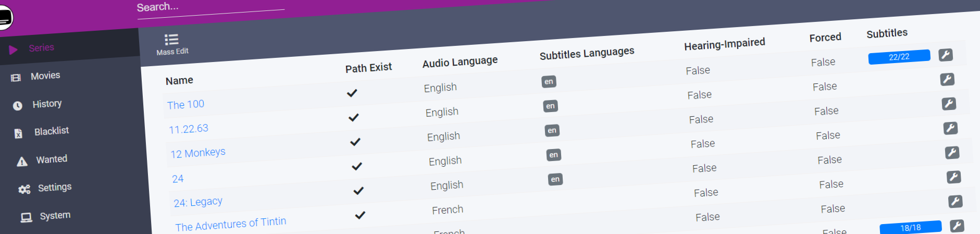Open the Mass Edit list icon
The width and height of the screenshot is (980, 234).
pyautogui.click(x=171, y=40)
